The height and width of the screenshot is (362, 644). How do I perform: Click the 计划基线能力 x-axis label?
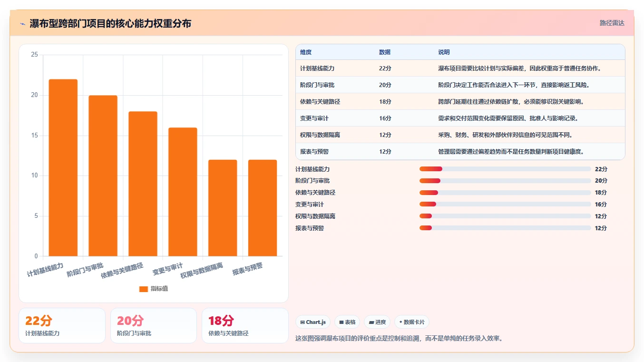[x=45, y=269]
